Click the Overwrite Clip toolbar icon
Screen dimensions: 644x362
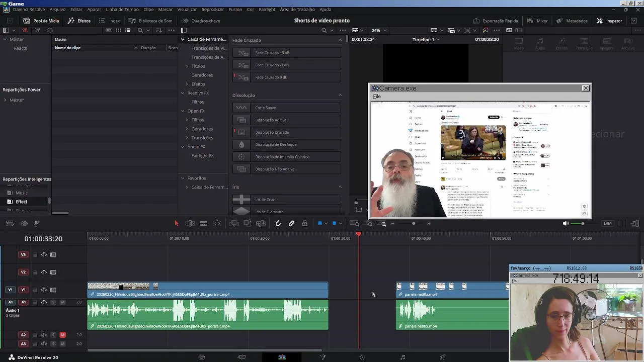(247, 223)
